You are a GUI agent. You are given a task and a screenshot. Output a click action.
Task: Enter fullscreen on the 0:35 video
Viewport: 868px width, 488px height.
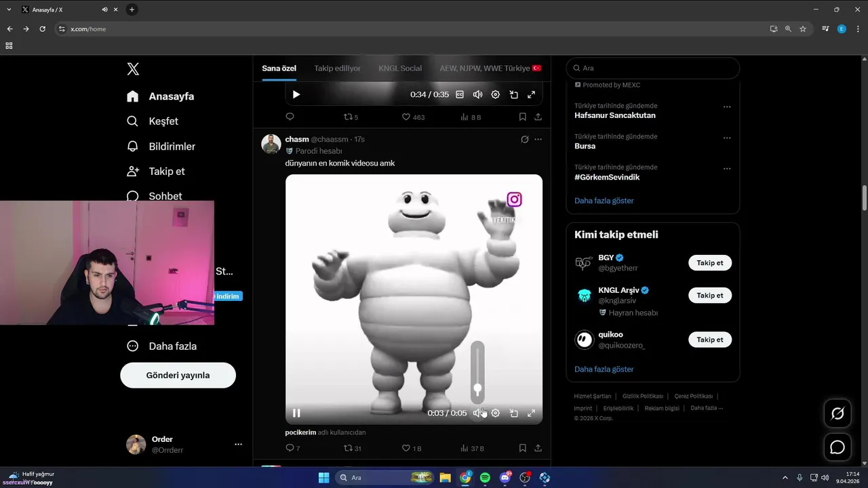pos(532,95)
